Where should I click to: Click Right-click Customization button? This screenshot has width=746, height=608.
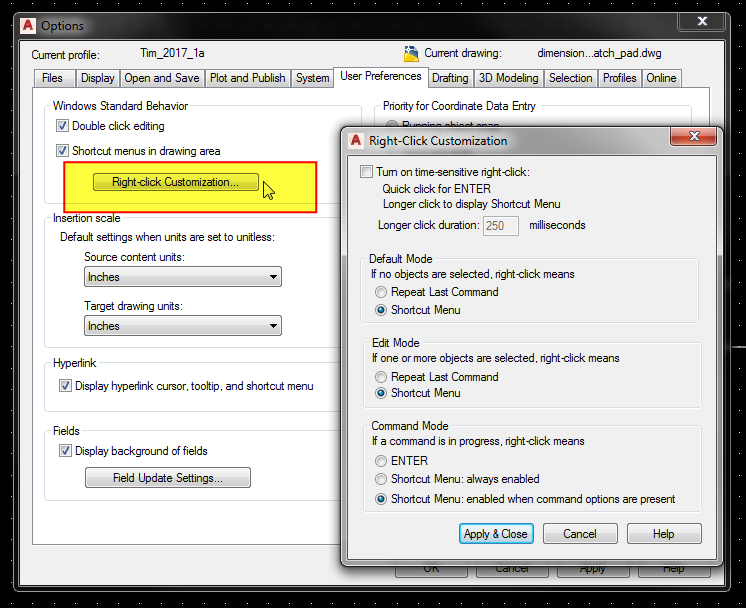[176, 182]
